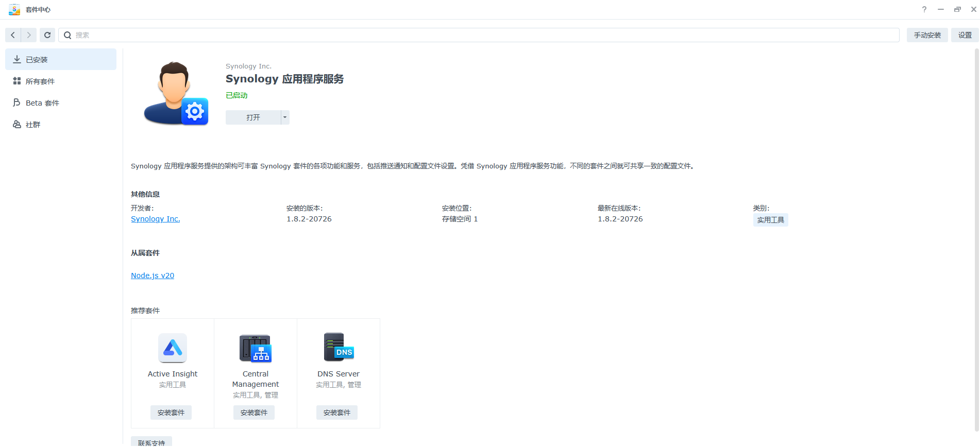
Task: Click the Beta 套件 icon in sidebar
Action: [x=17, y=102]
